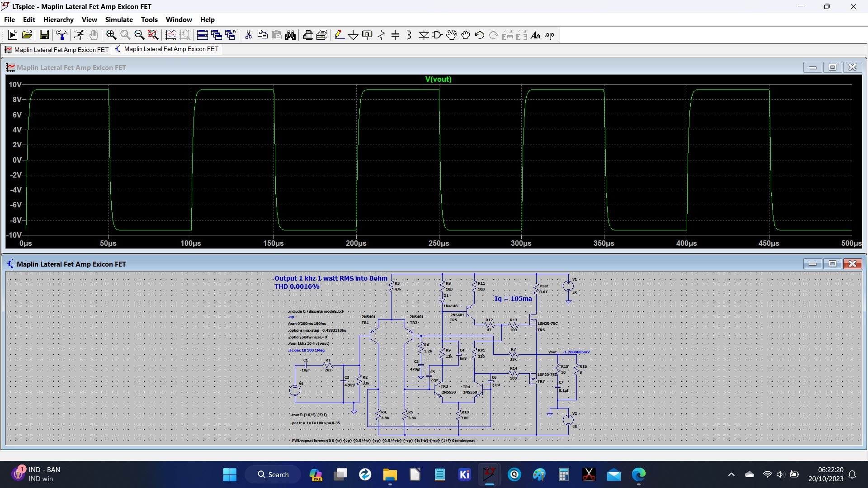
Task: Open a file with the folder icon
Action: pos(27,35)
